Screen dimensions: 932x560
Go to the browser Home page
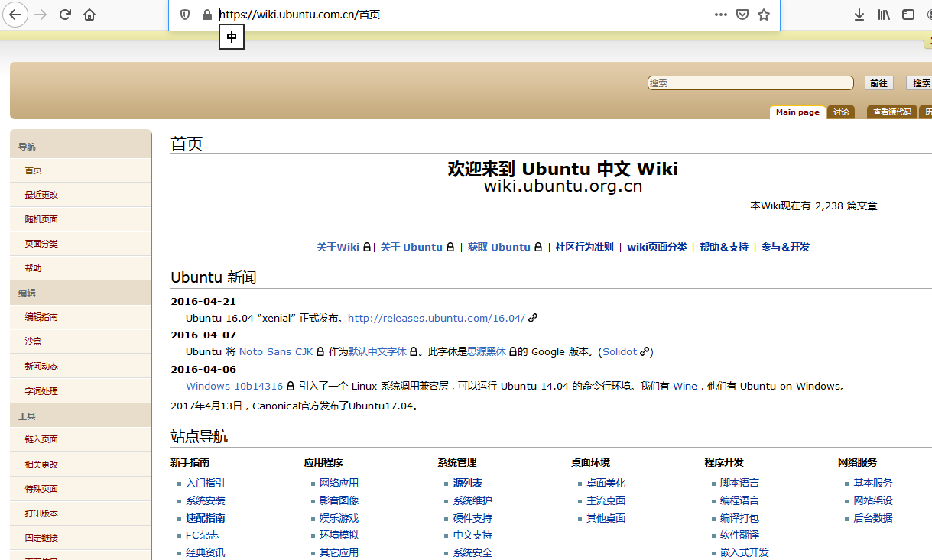pyautogui.click(x=89, y=15)
